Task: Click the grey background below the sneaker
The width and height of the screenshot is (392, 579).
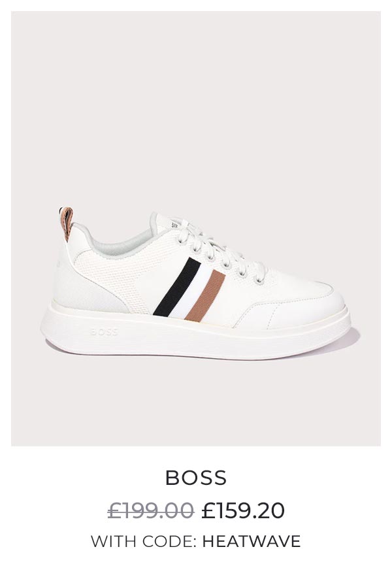Action: point(196,403)
